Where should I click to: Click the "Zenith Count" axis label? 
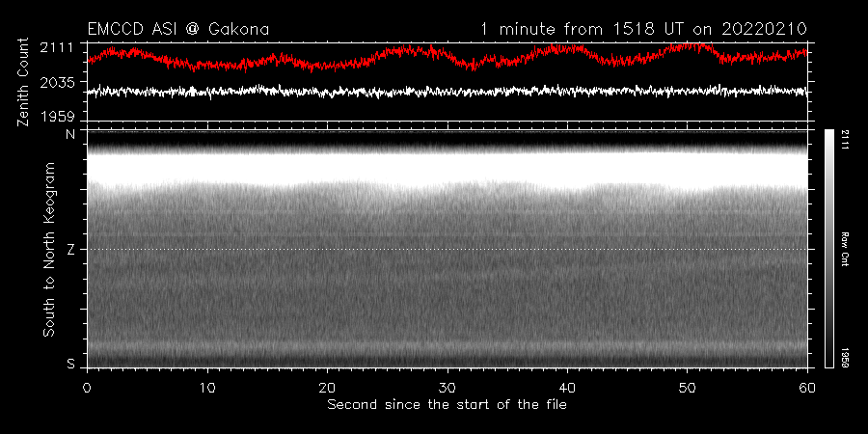(x=23, y=82)
